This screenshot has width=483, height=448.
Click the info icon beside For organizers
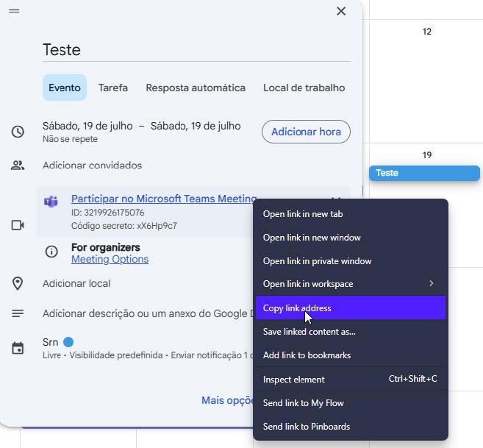click(51, 252)
